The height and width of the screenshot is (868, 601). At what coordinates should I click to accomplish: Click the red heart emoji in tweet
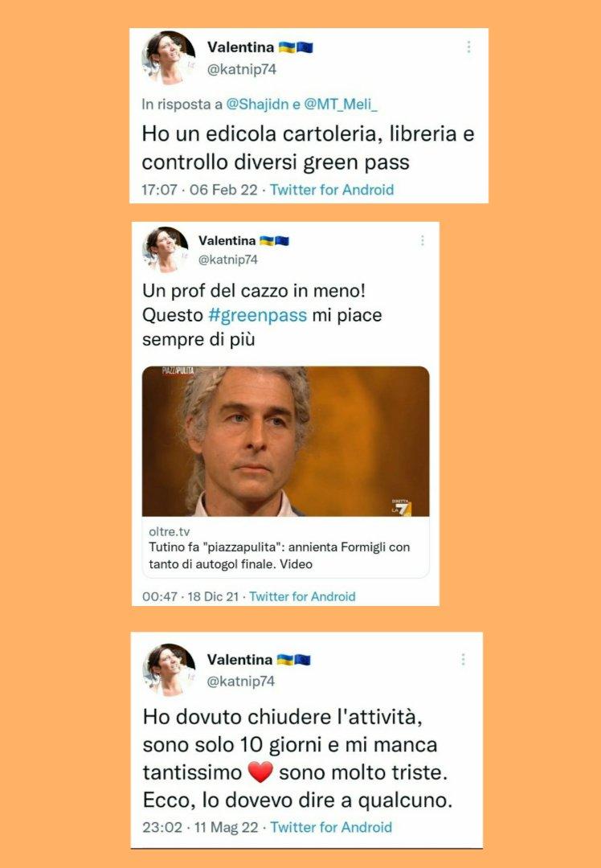(260, 772)
